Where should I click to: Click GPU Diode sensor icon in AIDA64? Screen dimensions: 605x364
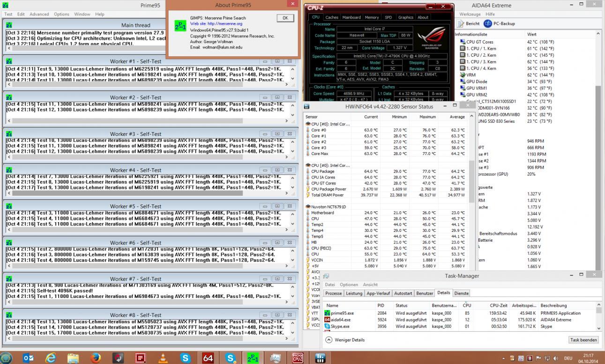click(463, 82)
